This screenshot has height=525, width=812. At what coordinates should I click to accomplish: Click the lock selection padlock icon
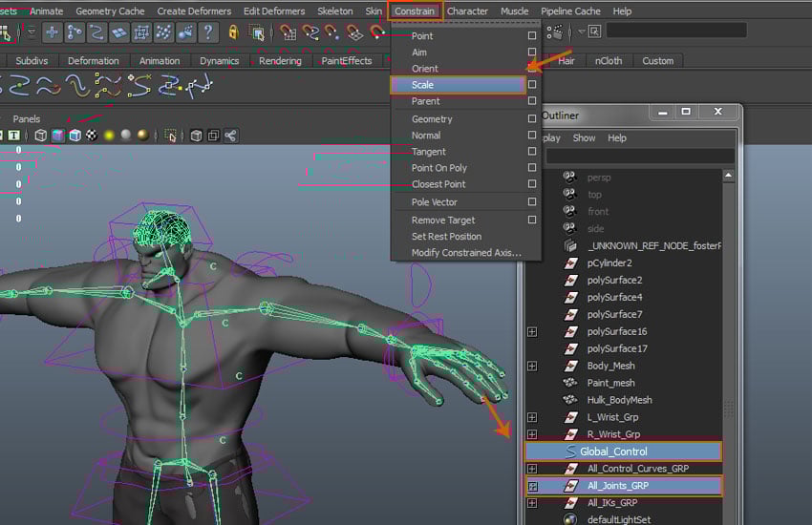coord(234,32)
